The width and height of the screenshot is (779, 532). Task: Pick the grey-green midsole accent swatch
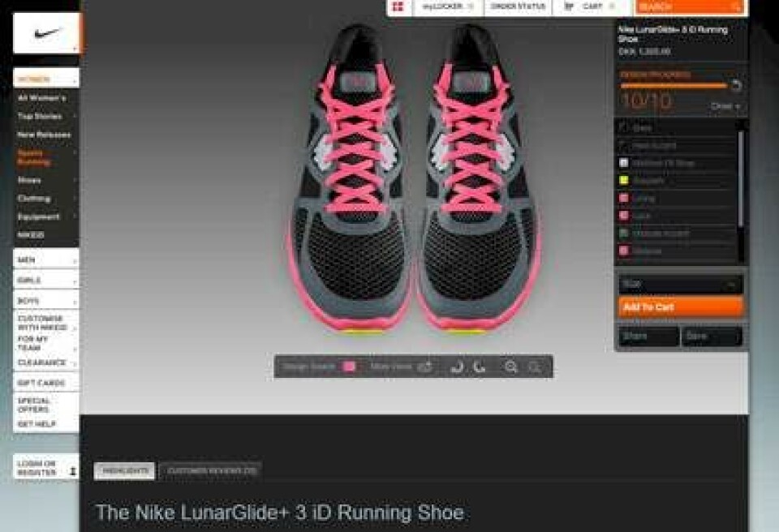tap(624, 233)
